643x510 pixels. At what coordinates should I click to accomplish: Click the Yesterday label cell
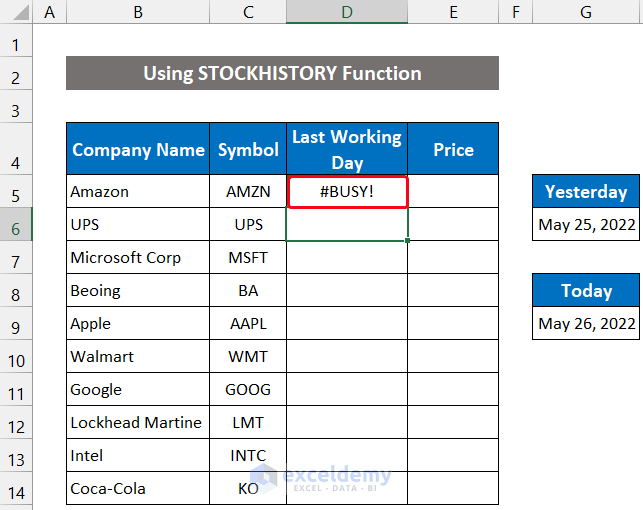click(586, 192)
